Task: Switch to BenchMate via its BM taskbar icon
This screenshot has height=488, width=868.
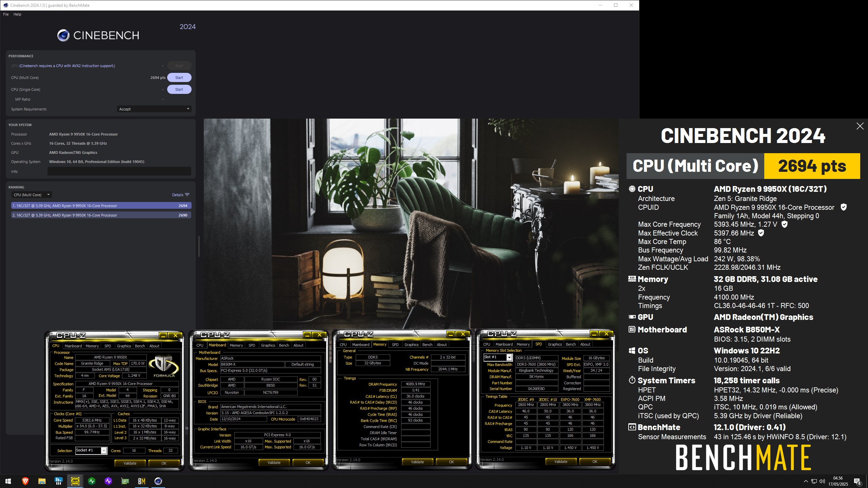Action: coord(142,481)
